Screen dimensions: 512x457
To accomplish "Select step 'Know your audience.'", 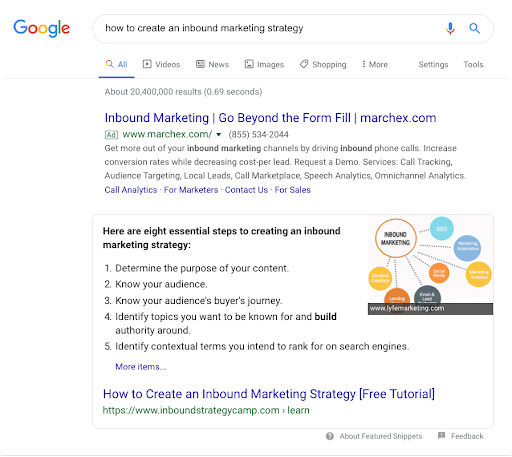I will coord(161,284).
